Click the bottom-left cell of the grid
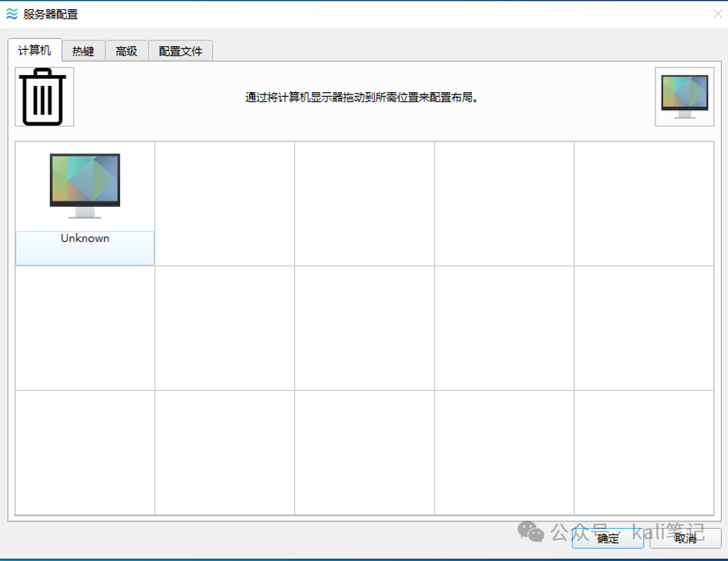This screenshot has height=561, width=728. click(84, 451)
